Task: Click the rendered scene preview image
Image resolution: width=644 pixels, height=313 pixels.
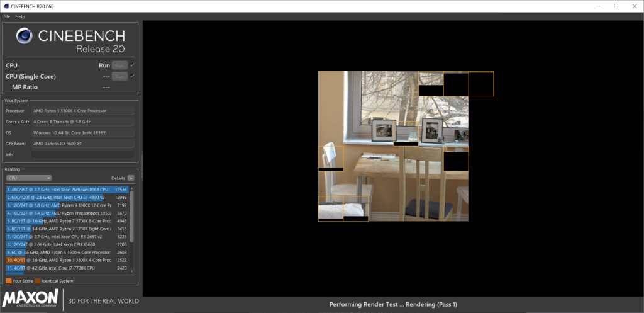Action: (393, 146)
